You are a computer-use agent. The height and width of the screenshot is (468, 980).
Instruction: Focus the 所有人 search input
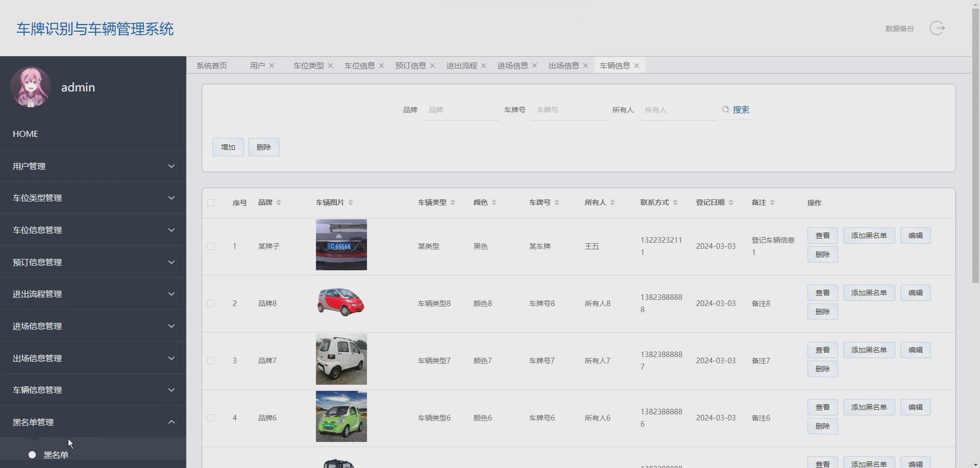(677, 110)
